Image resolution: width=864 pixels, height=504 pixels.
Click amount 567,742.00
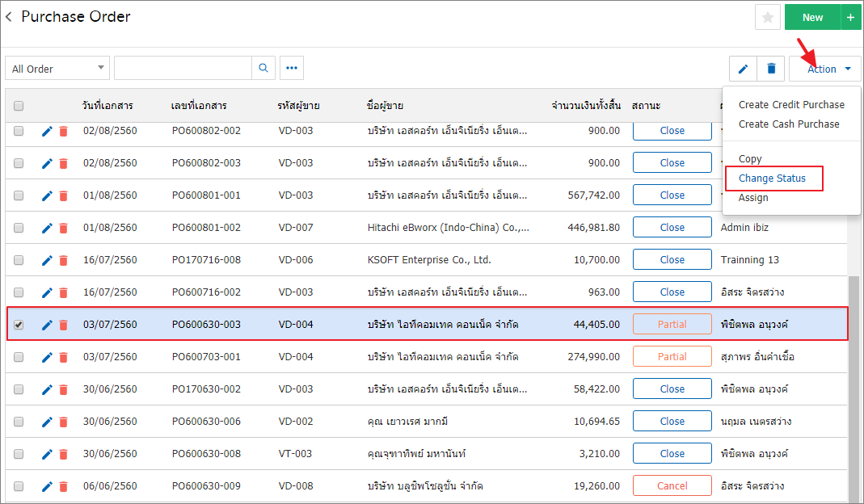(x=593, y=195)
